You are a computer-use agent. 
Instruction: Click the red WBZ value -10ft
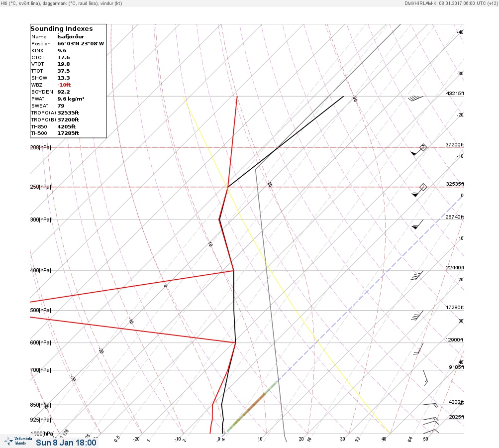tap(64, 85)
